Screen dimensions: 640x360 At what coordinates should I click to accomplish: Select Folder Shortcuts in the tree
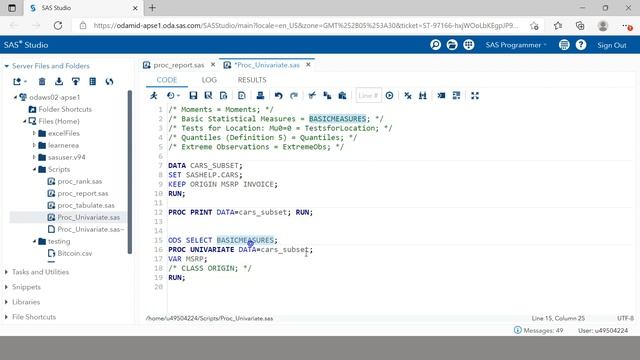[x=65, y=109]
